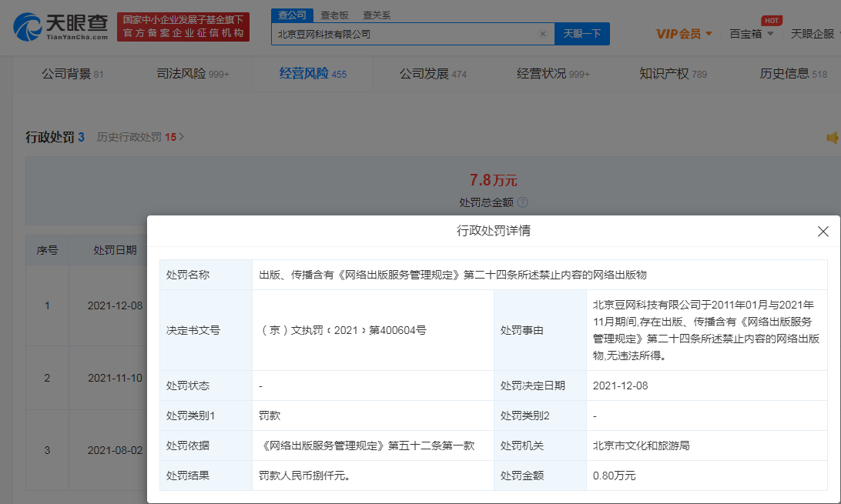Select the 经营风险 tab
Viewport: 841px width, 504px height.
click(313, 73)
